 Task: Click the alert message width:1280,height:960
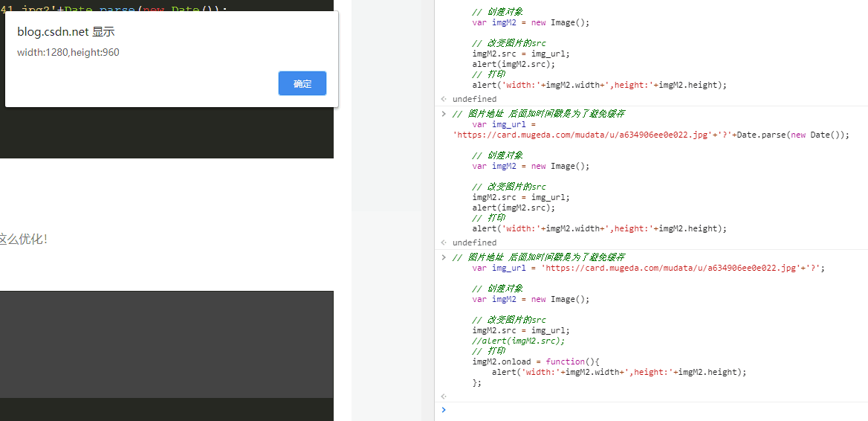(68, 53)
